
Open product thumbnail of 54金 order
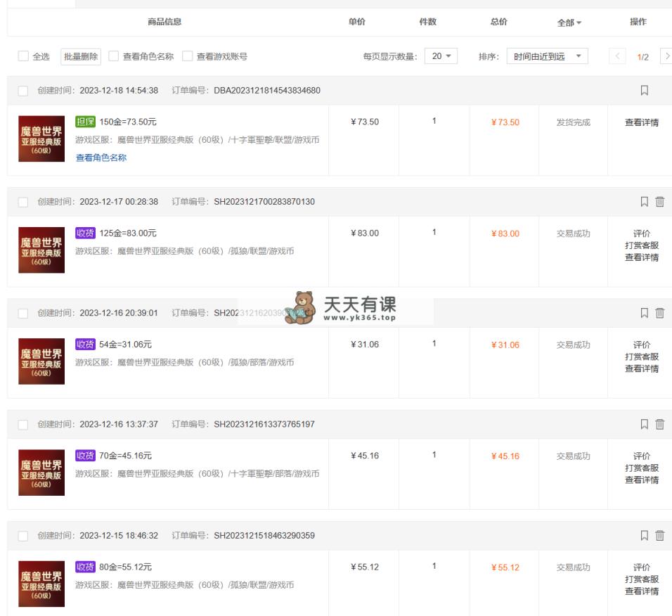pos(41,361)
